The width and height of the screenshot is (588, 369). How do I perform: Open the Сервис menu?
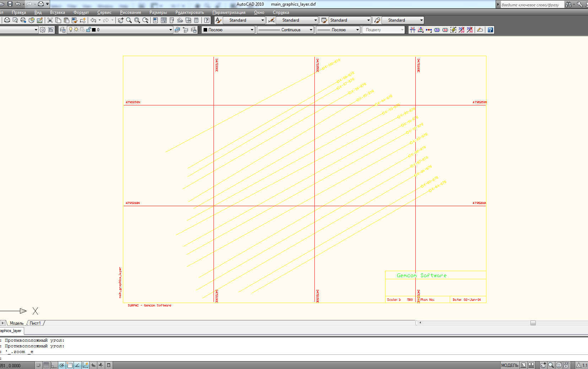[x=104, y=12]
